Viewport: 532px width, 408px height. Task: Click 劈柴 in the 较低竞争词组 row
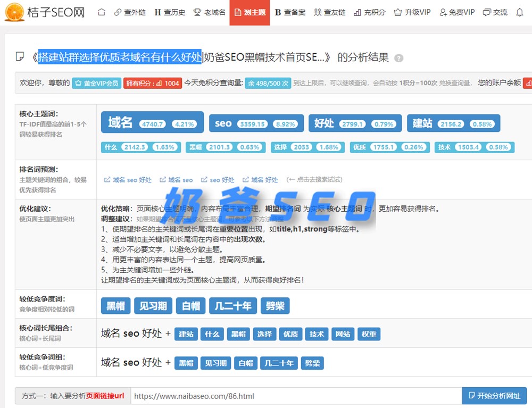tap(312, 363)
